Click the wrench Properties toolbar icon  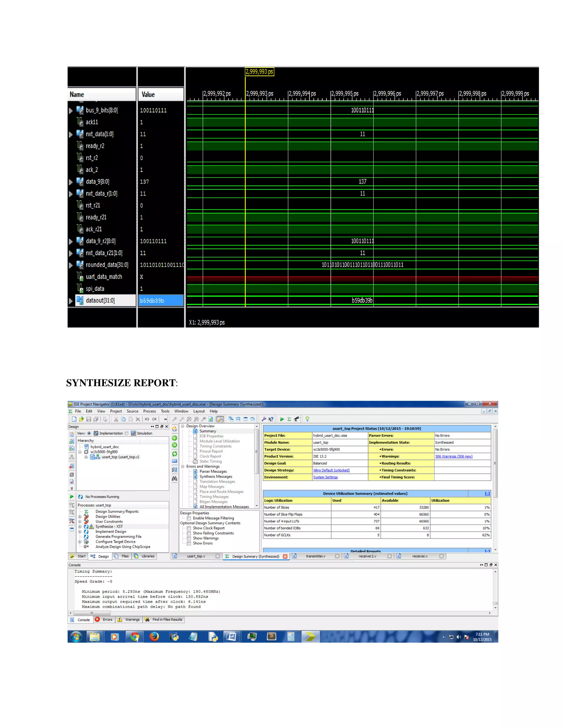[263, 419]
